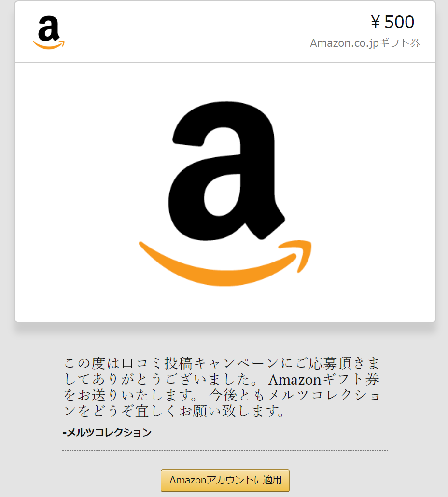The width and height of the screenshot is (448, 497).
Task: Click the orange smile arrow under large logo
Action: tap(225, 263)
